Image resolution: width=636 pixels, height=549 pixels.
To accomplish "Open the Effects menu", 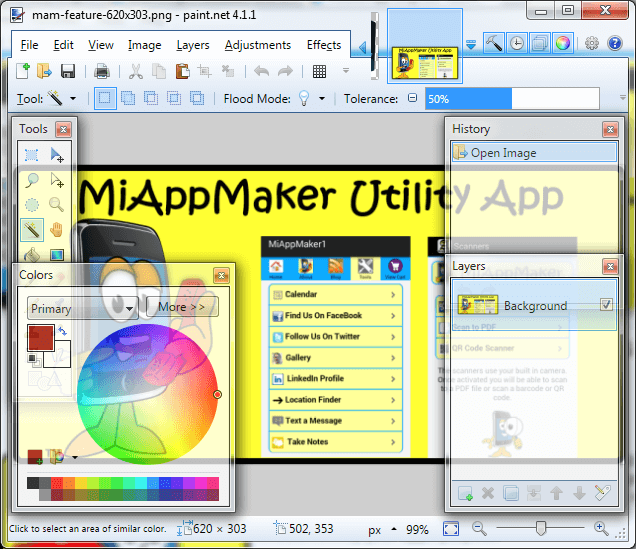I will point(324,45).
